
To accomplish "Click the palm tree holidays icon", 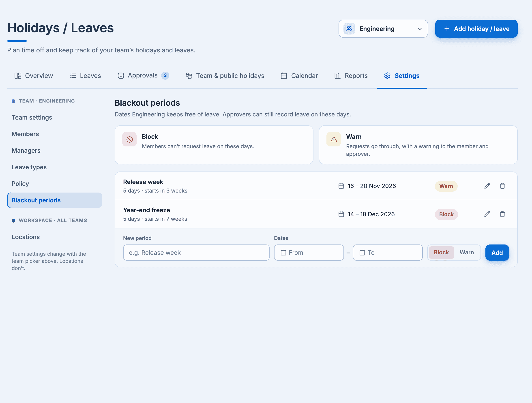I will tap(189, 76).
